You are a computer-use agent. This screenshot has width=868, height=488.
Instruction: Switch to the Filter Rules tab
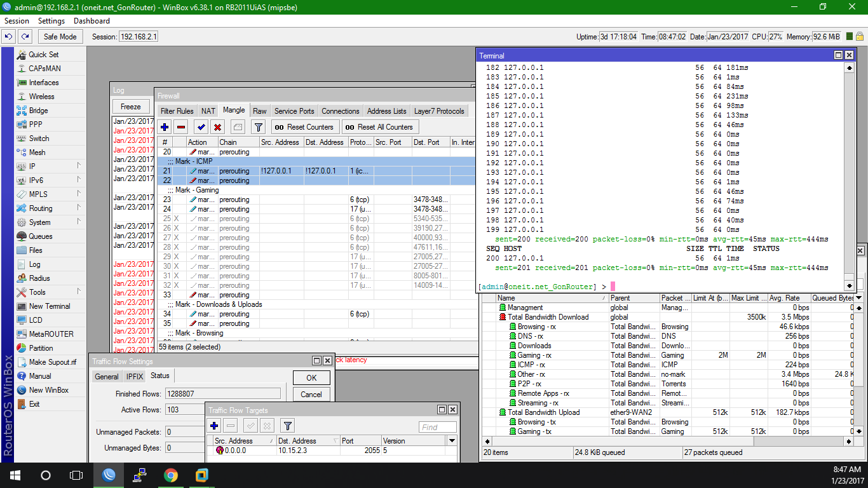tap(177, 111)
